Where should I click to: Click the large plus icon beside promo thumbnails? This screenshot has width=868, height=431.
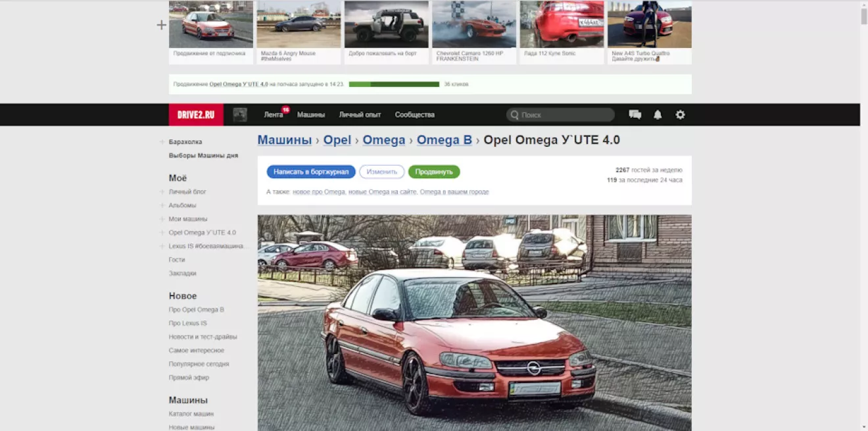pyautogui.click(x=161, y=25)
